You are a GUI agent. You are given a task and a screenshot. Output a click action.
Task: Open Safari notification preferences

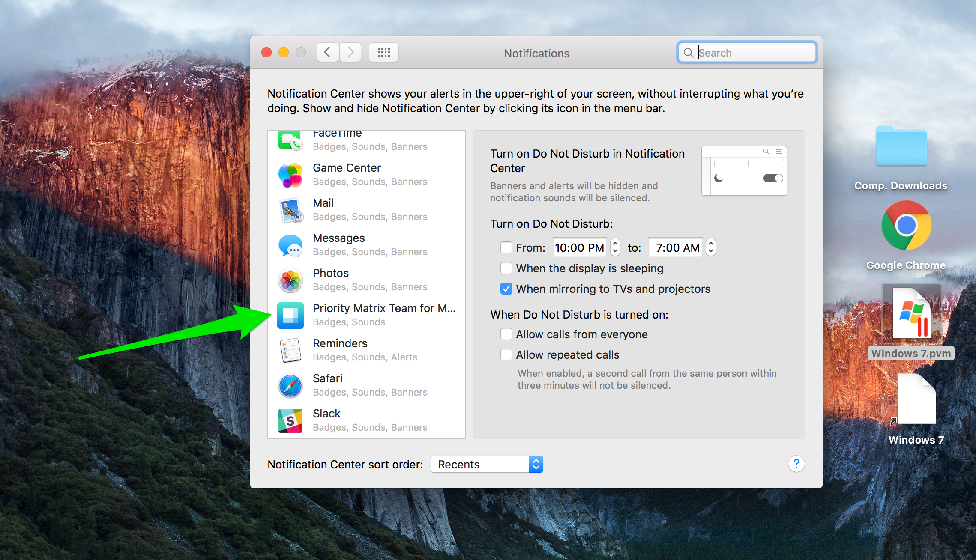[x=369, y=385]
